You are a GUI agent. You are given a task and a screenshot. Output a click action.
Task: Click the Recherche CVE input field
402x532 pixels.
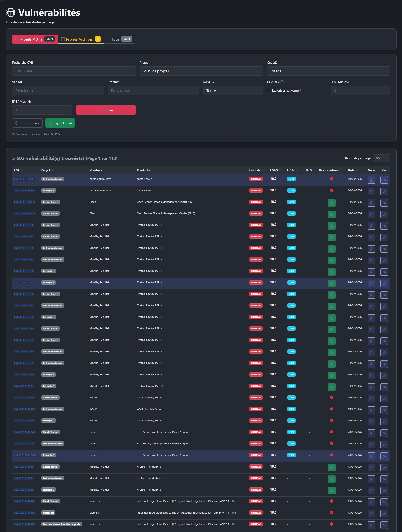click(x=74, y=71)
